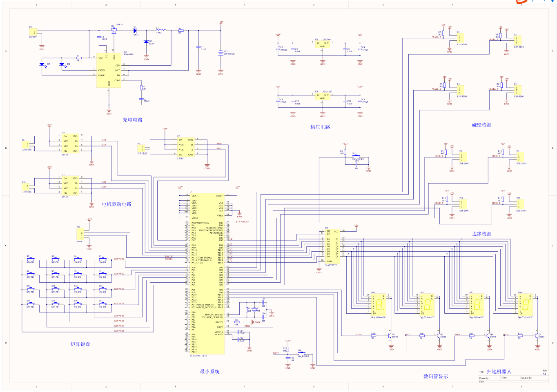Select the DS1 seven-segment display

point(379,305)
